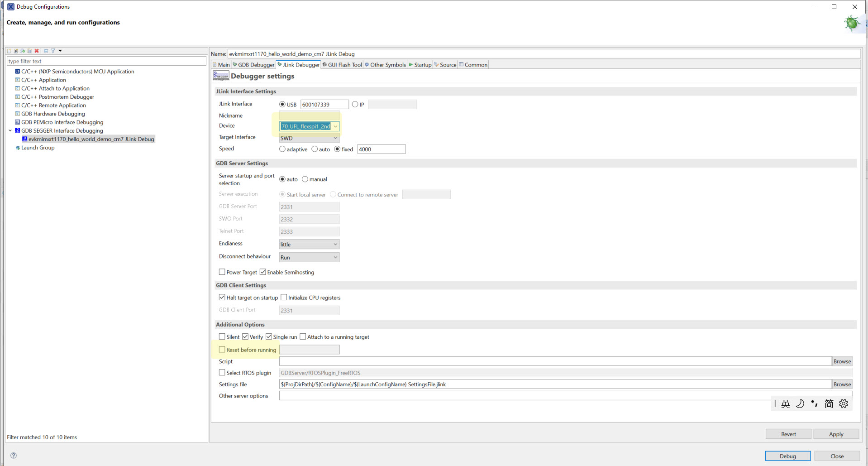Click help question mark icon
The height and width of the screenshot is (466, 868).
pos(14,456)
